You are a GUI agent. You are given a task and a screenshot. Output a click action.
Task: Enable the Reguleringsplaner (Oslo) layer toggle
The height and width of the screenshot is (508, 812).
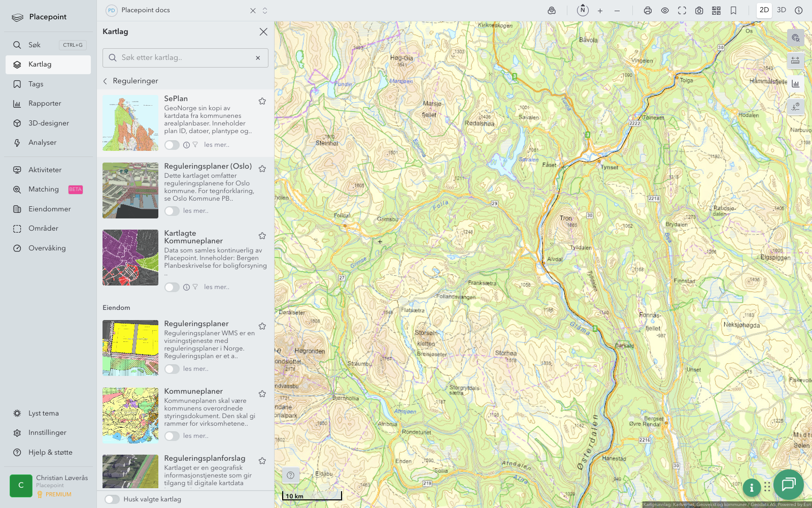[x=172, y=211]
